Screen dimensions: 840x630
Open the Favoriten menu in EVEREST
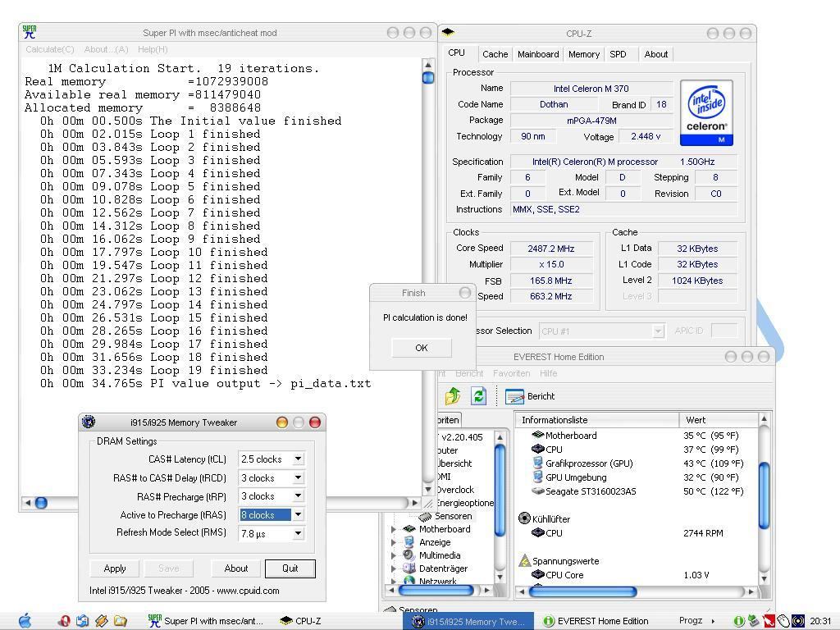pyautogui.click(x=512, y=373)
